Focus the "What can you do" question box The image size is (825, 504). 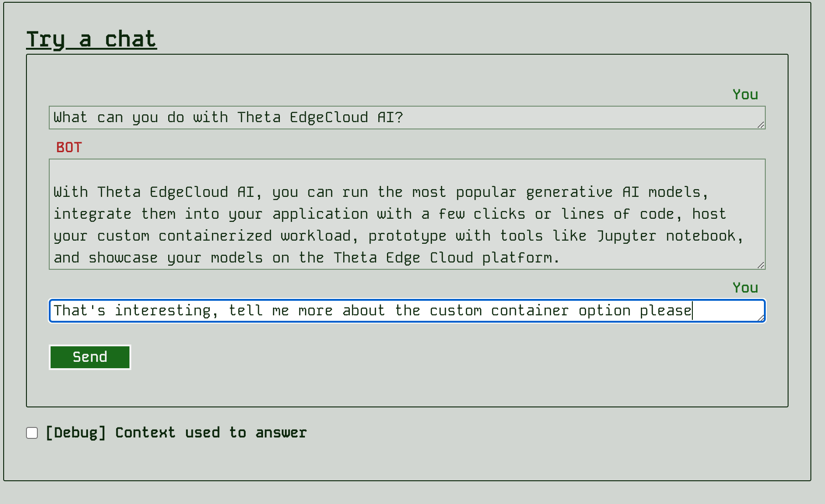pyautogui.click(x=407, y=118)
